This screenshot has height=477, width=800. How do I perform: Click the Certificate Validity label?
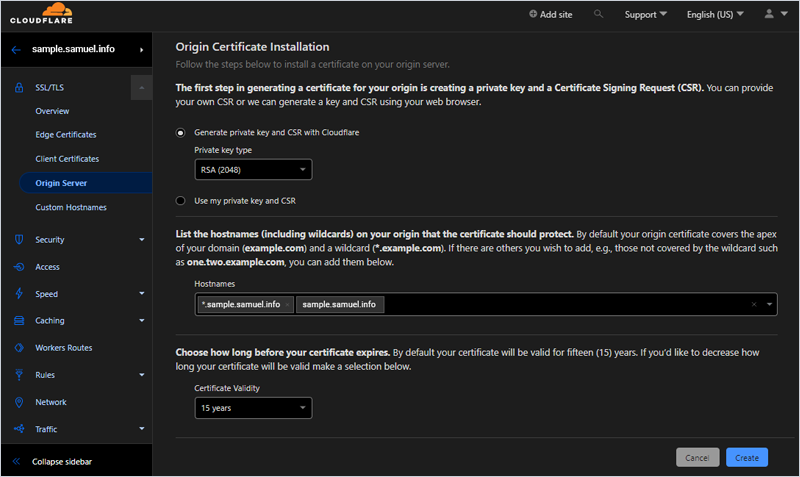pos(227,388)
